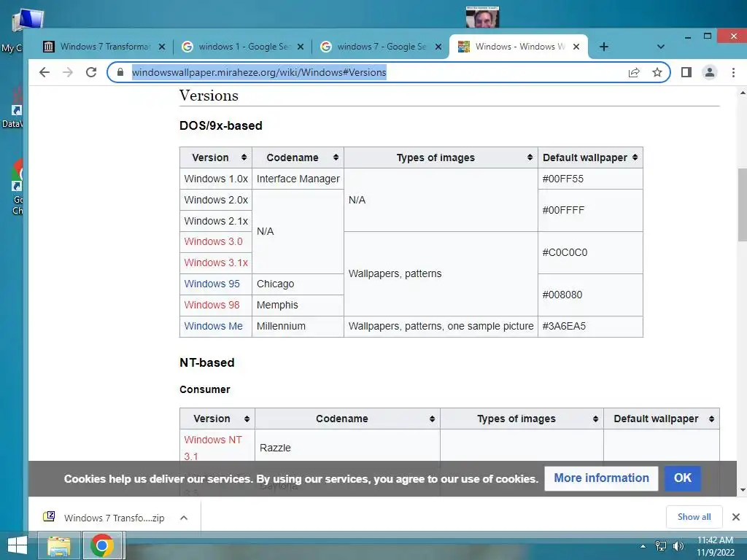This screenshot has height=560, width=747.
Task: Open the Windows 95 link
Action: (x=212, y=284)
